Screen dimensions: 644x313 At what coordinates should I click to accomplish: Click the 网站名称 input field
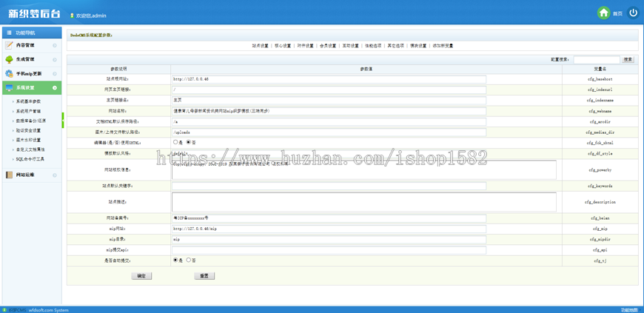[329, 111]
